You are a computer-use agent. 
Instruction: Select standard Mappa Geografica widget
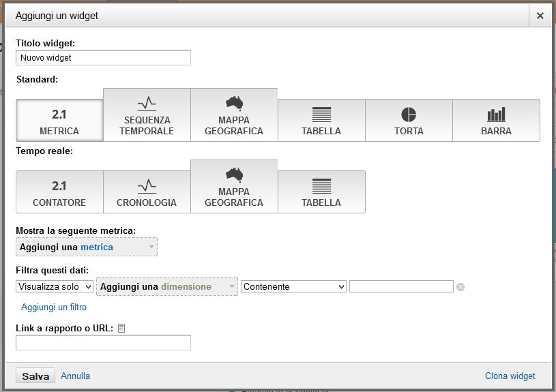pyautogui.click(x=234, y=115)
